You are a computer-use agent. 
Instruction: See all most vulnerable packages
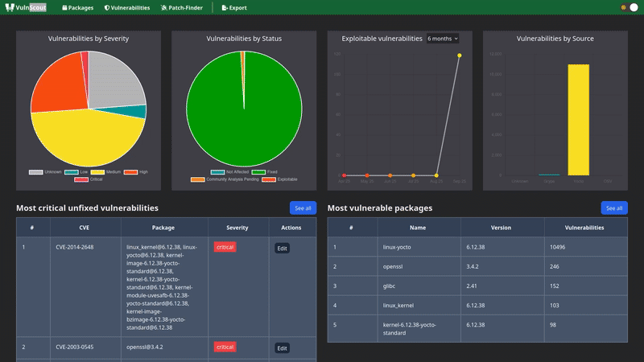[x=613, y=208]
